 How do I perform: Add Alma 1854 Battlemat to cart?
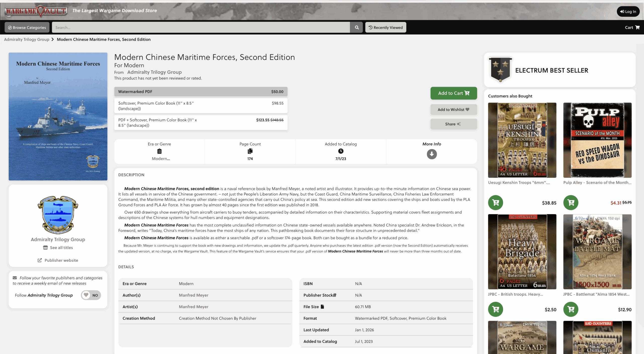click(x=571, y=309)
